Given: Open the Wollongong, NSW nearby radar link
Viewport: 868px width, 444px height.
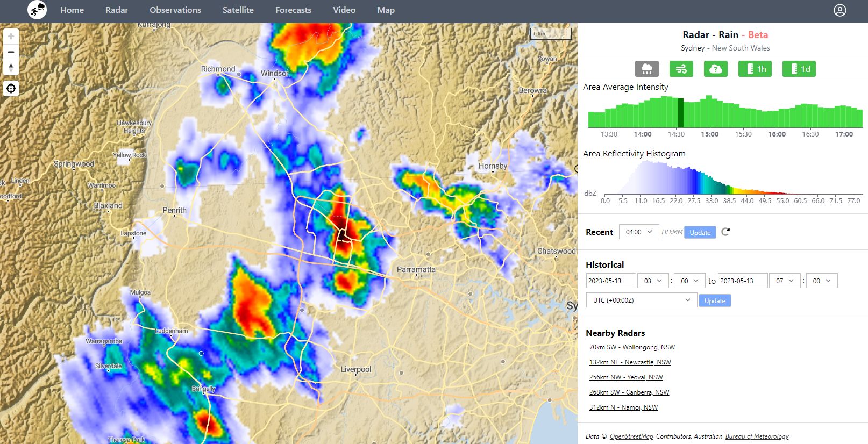Looking at the screenshot, I should (x=632, y=347).
